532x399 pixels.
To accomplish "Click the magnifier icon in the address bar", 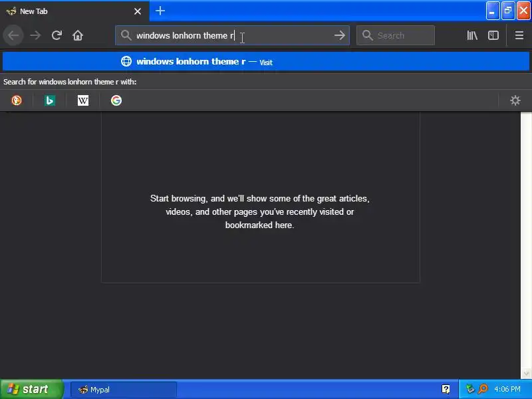I will tap(126, 35).
